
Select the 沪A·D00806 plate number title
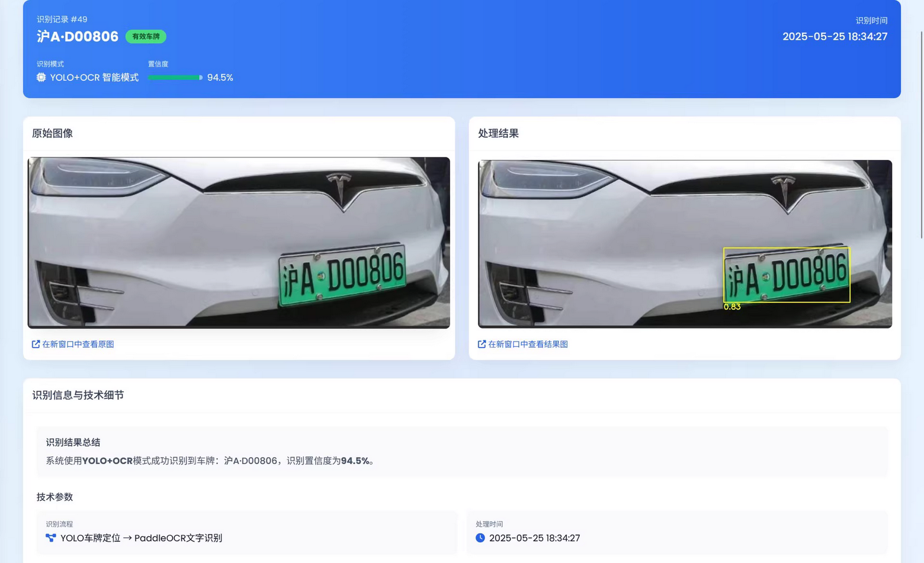point(78,37)
